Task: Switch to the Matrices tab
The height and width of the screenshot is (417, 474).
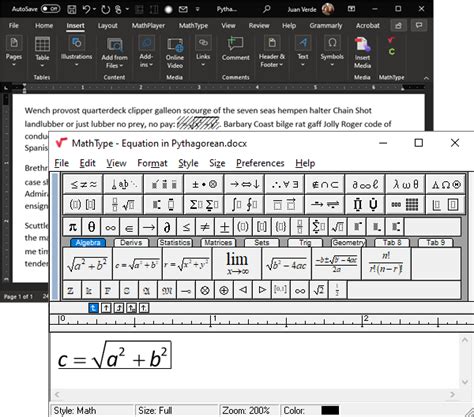Action: [x=218, y=242]
